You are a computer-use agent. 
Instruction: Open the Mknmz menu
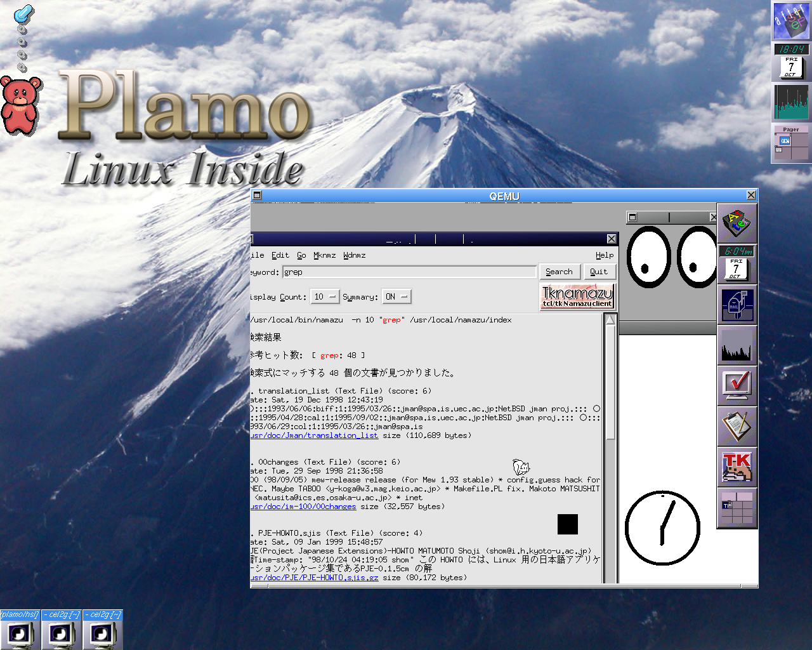tap(324, 255)
